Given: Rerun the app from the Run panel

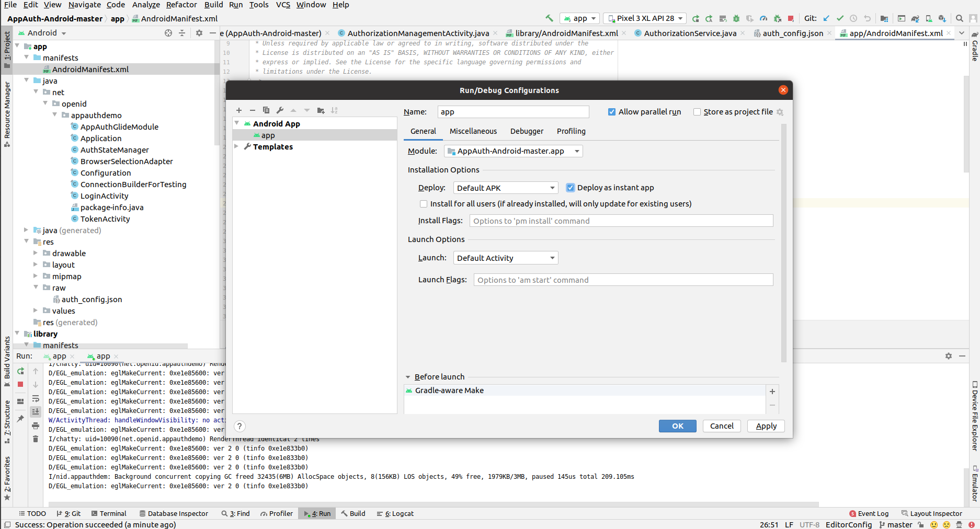Looking at the screenshot, I should [x=21, y=371].
